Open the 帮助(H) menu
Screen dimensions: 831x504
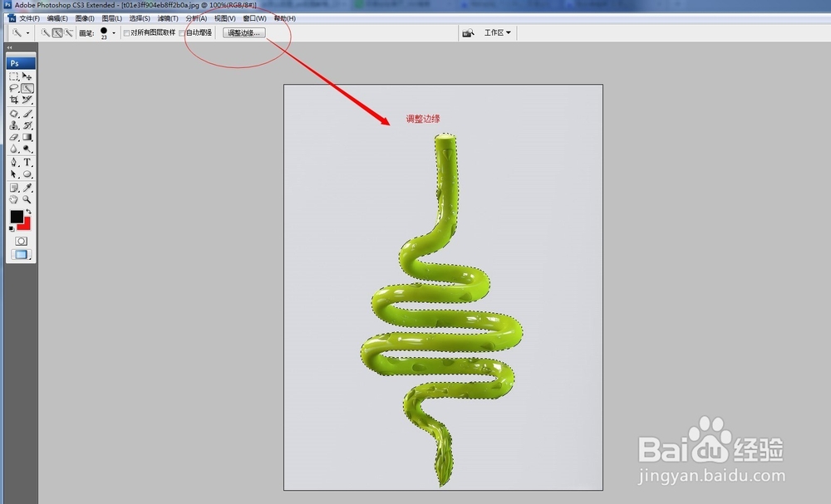(284, 18)
